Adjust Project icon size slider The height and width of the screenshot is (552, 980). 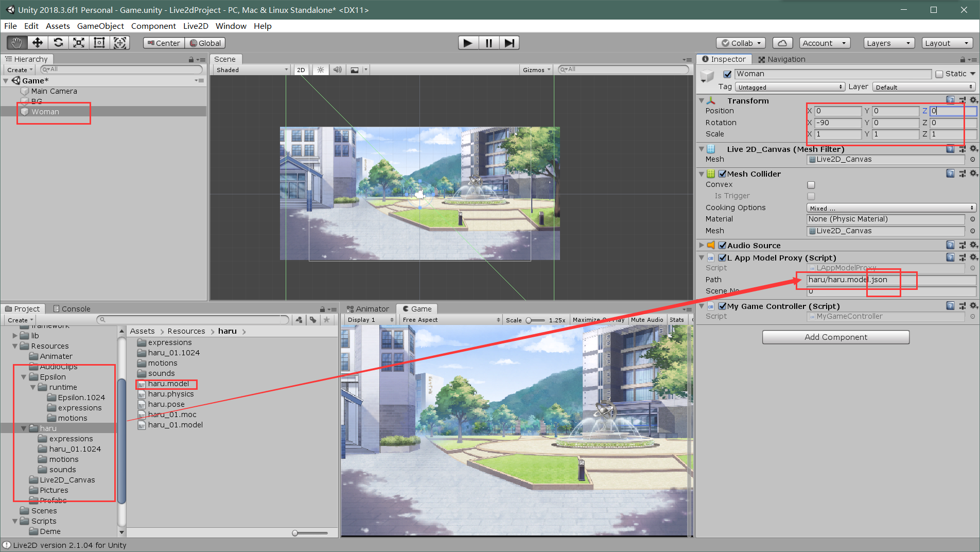click(x=309, y=533)
